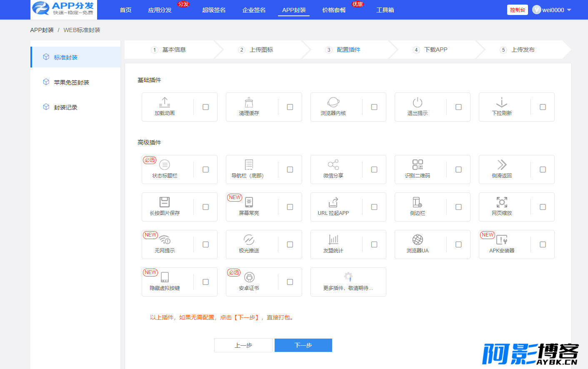Click the 侧滑返回 double-chevron icon

pyautogui.click(x=502, y=165)
